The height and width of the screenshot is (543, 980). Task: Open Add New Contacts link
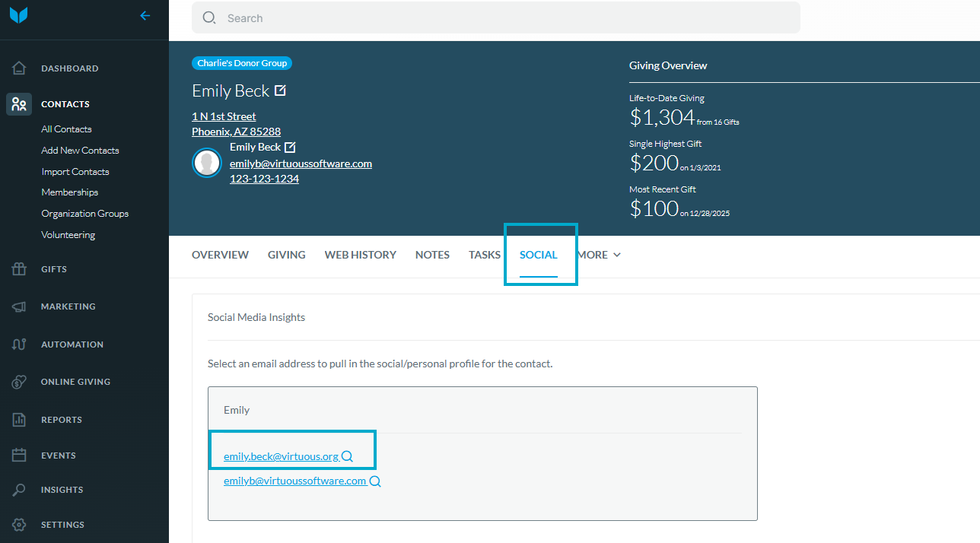[80, 151]
